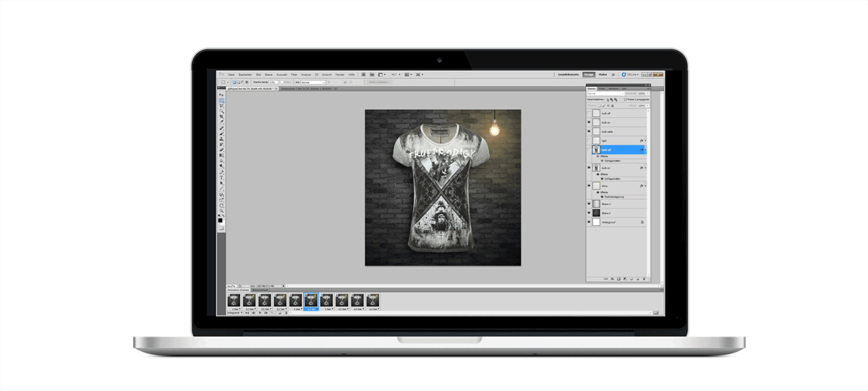Play the frame animation

(x=260, y=313)
